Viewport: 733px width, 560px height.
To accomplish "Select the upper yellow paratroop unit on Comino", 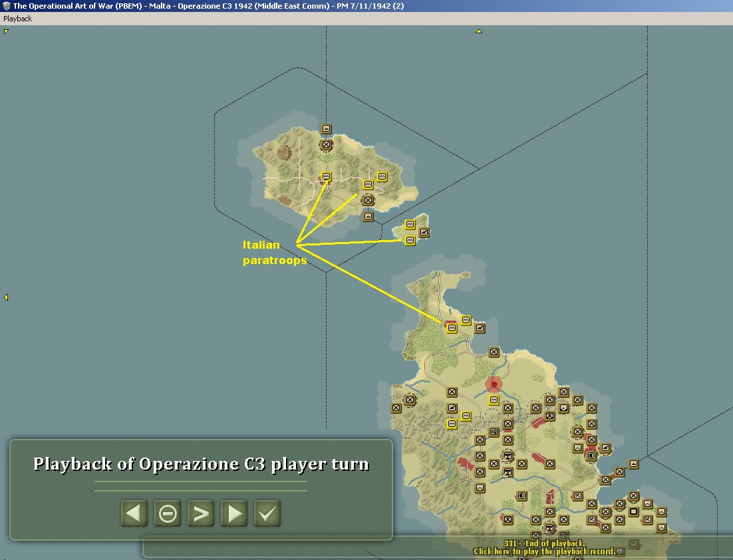I will click(410, 224).
